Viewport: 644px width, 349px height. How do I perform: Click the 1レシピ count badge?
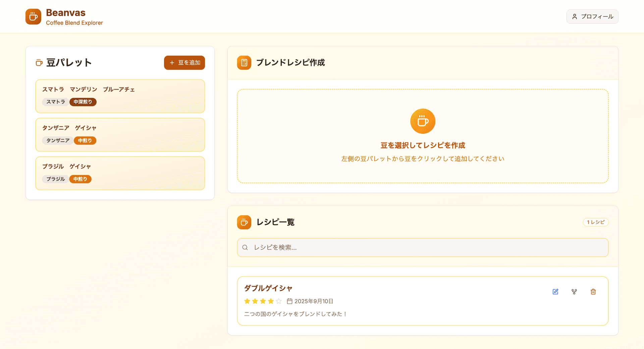click(x=596, y=222)
